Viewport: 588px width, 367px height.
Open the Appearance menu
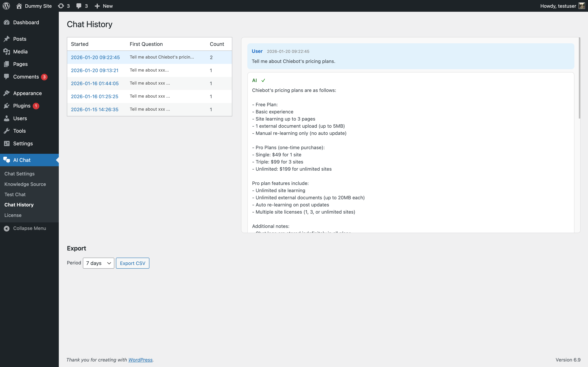point(27,93)
